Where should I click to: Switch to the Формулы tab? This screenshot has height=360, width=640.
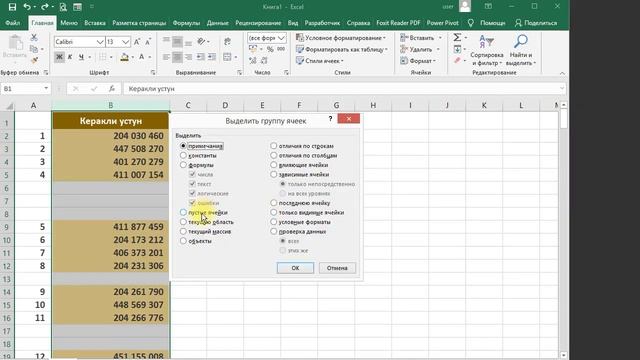(x=186, y=23)
